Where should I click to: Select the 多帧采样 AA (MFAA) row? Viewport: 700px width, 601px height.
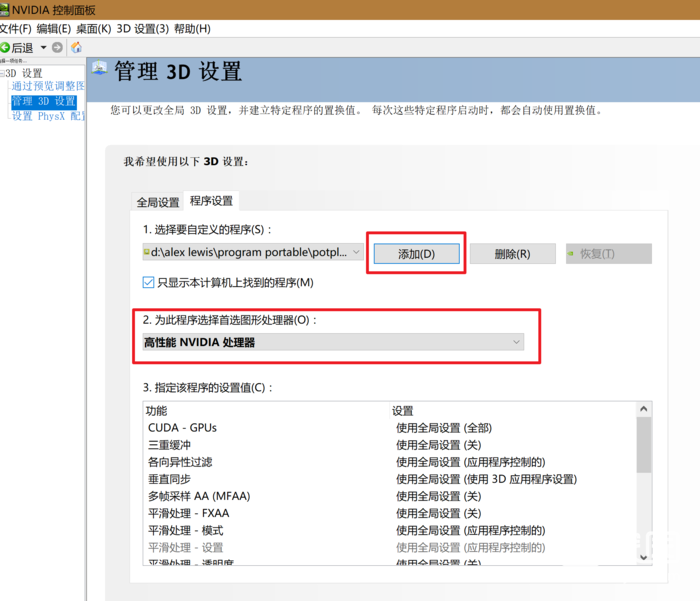click(390, 496)
